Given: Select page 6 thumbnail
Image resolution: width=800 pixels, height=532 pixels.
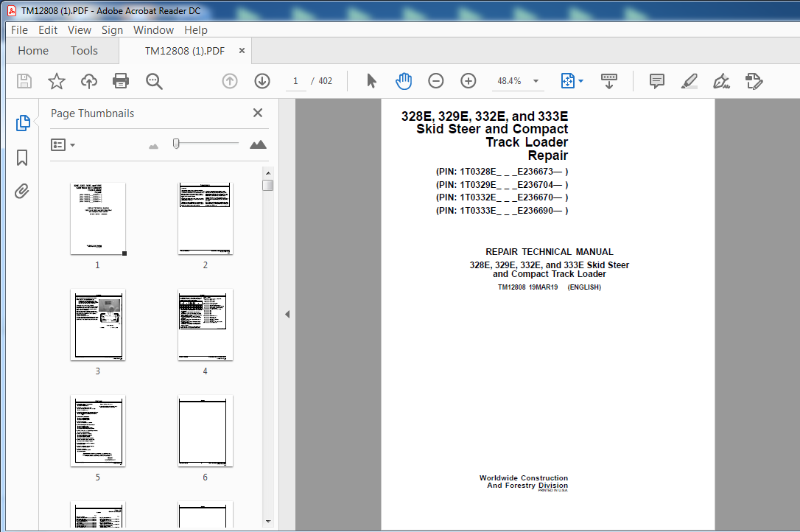Looking at the screenshot, I should (206, 431).
